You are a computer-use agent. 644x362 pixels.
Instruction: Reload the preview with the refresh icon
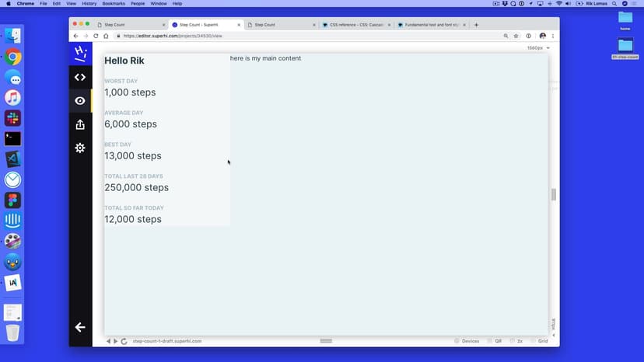coord(124,341)
